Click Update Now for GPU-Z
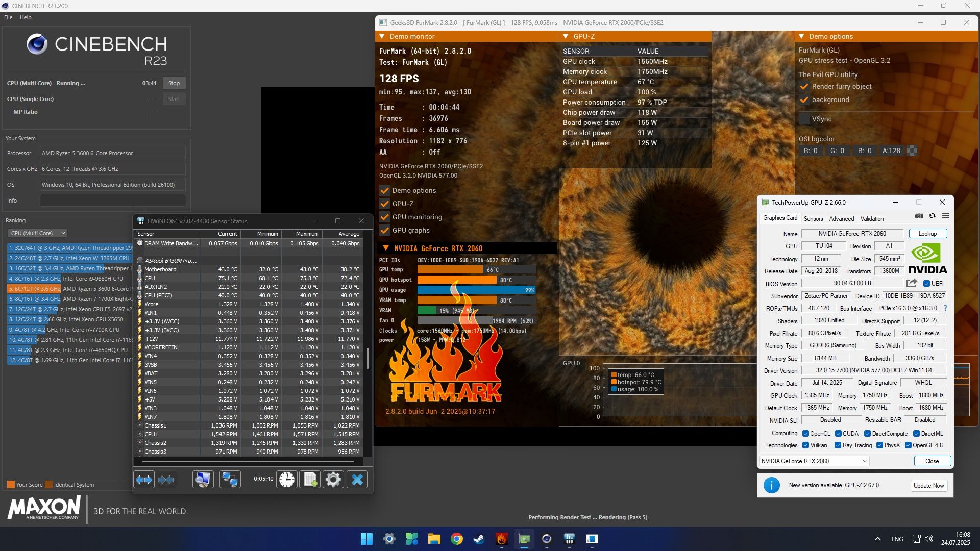Image resolution: width=980 pixels, height=551 pixels. point(928,485)
